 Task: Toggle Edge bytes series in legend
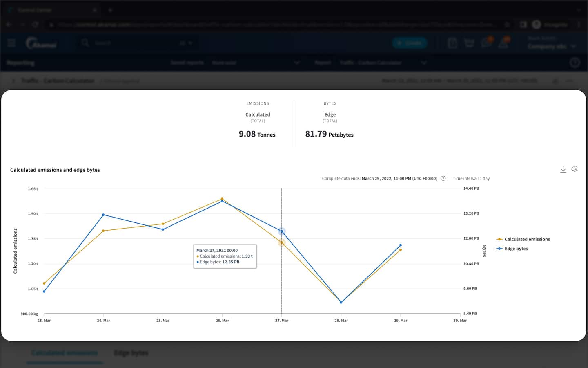tap(516, 249)
